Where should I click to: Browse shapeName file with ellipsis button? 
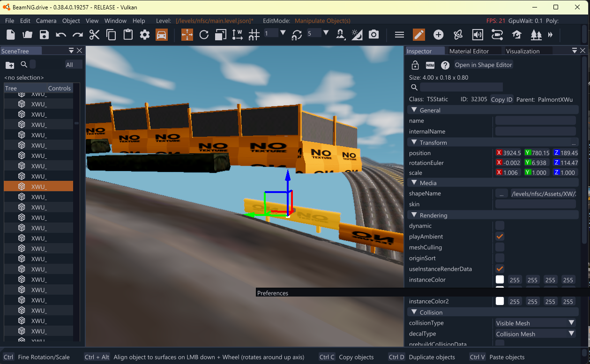click(501, 193)
